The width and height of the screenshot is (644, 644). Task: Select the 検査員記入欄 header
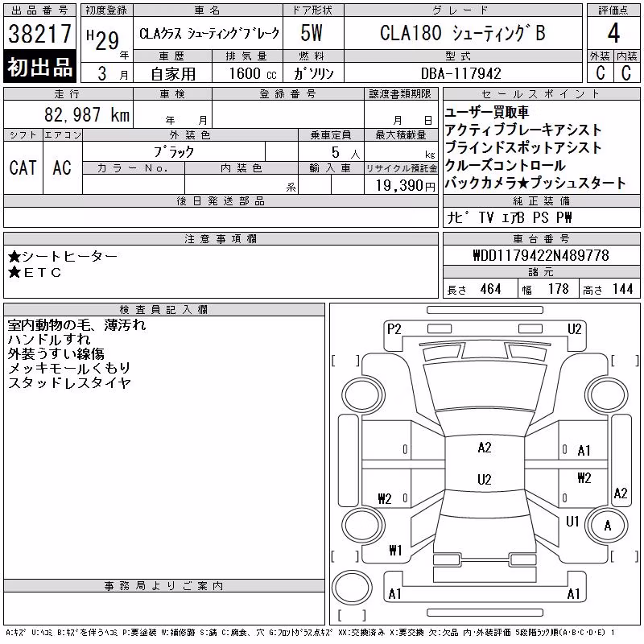(x=164, y=309)
